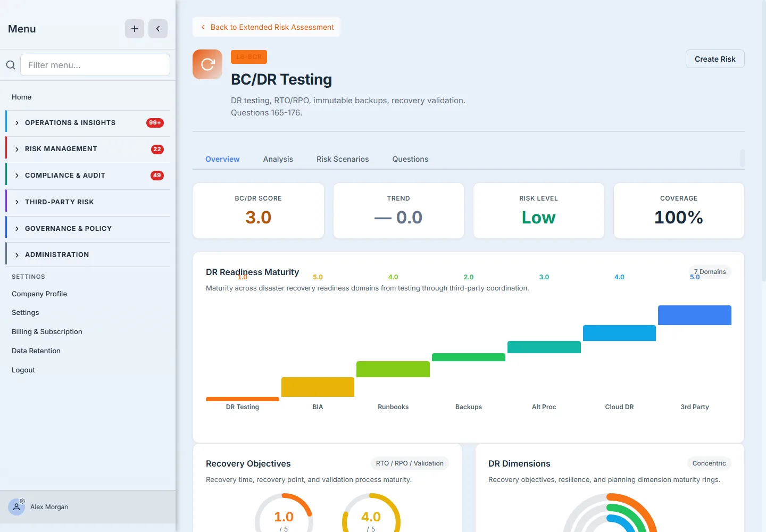Click the 7 Domains badge

pos(710,272)
